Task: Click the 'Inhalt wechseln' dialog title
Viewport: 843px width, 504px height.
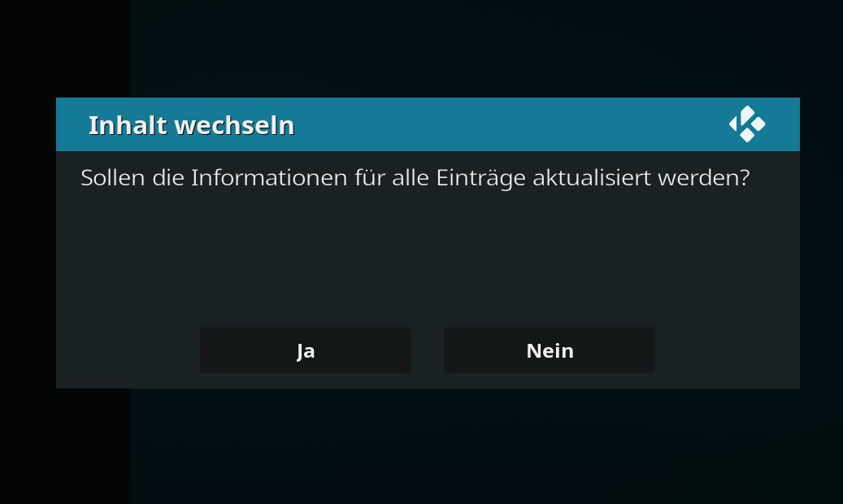Action: coord(191,125)
